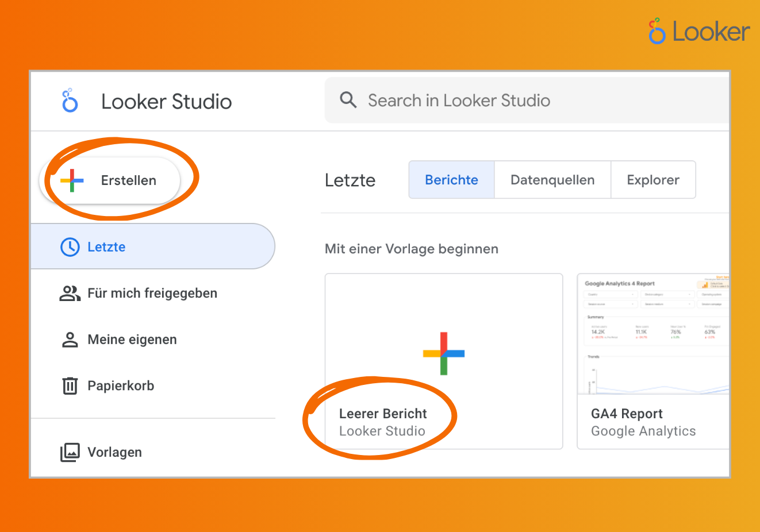Screen dimensions: 760x532
Task: Click the Vorlagen templates icon
Action: 69,452
